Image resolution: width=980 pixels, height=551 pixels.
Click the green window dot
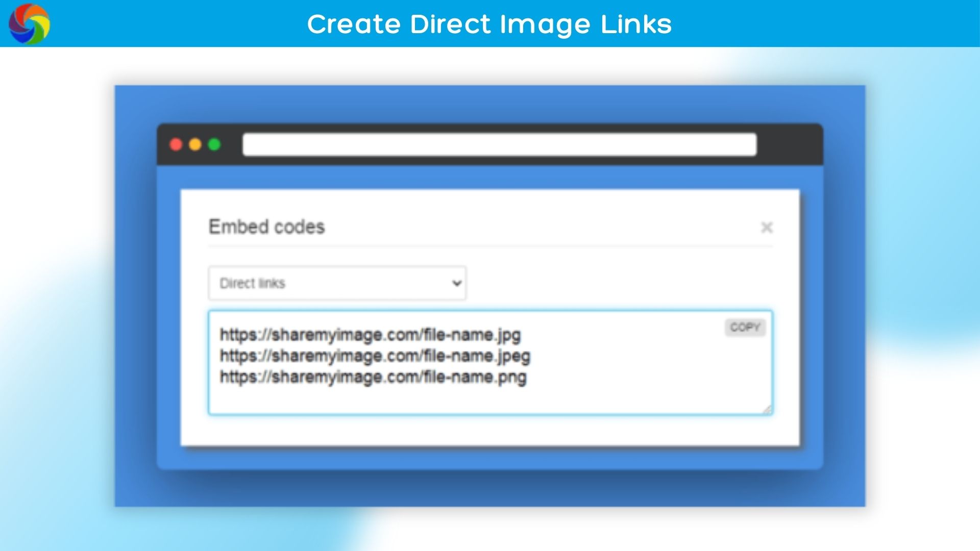pyautogui.click(x=214, y=145)
